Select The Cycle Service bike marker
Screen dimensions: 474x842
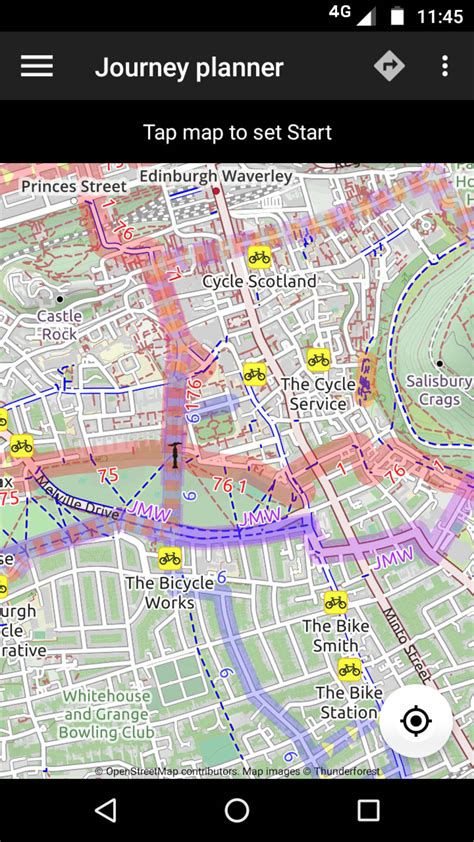coord(318,360)
